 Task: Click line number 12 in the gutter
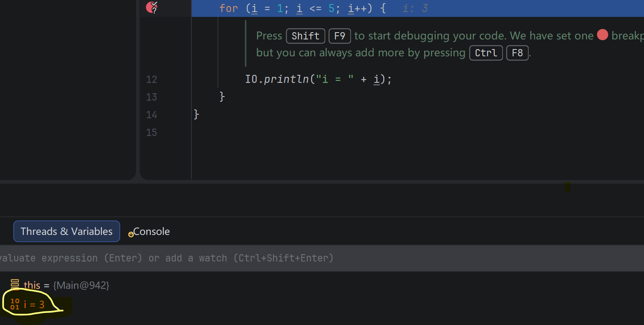[152, 79]
